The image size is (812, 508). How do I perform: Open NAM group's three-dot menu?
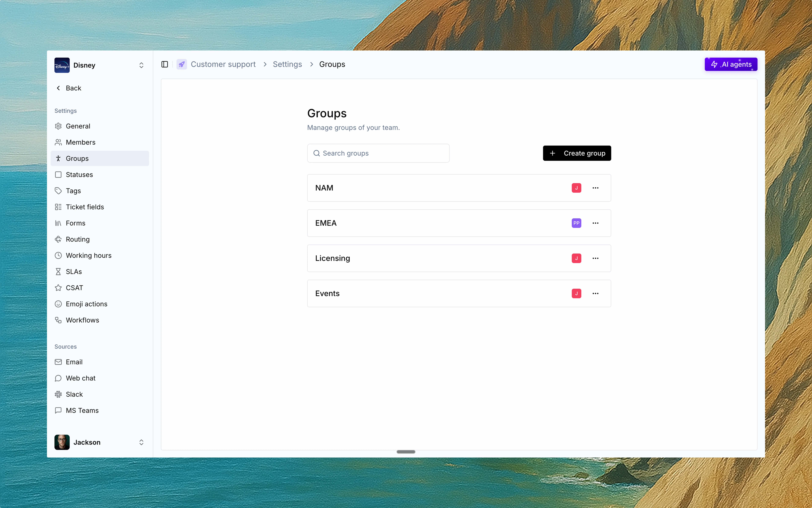595,188
